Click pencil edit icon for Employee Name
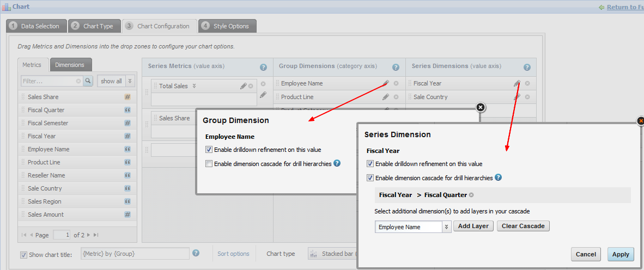The image size is (644, 270). coord(386,83)
